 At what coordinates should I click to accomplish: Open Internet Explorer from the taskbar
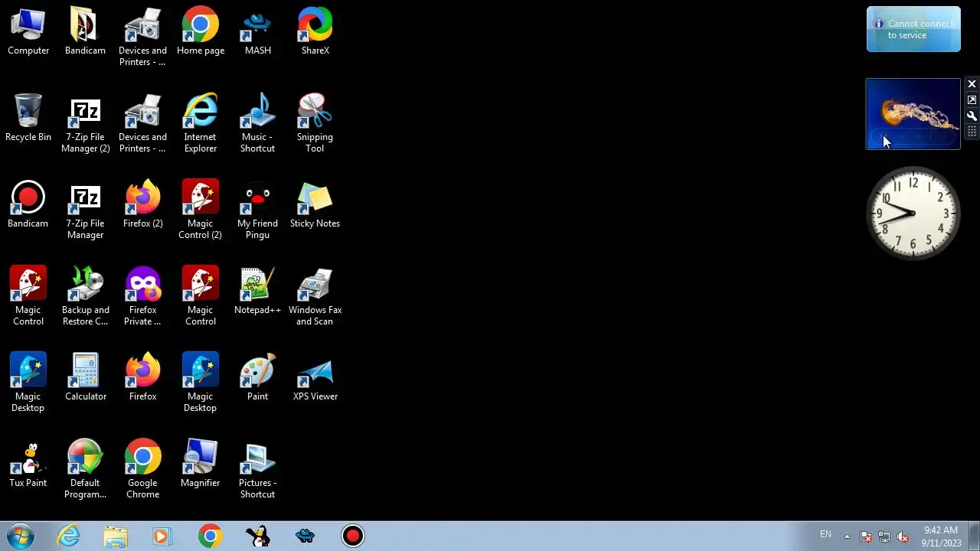coord(69,536)
